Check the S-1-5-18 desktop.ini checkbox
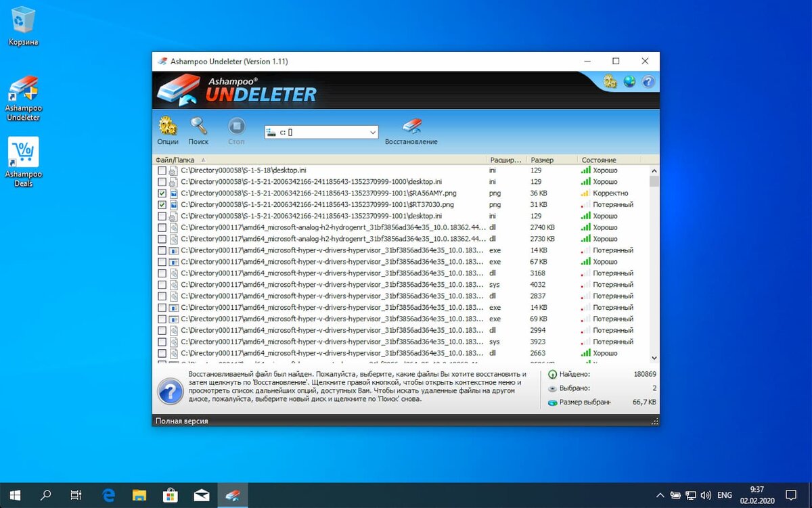Image resolution: width=812 pixels, height=508 pixels. (x=162, y=170)
